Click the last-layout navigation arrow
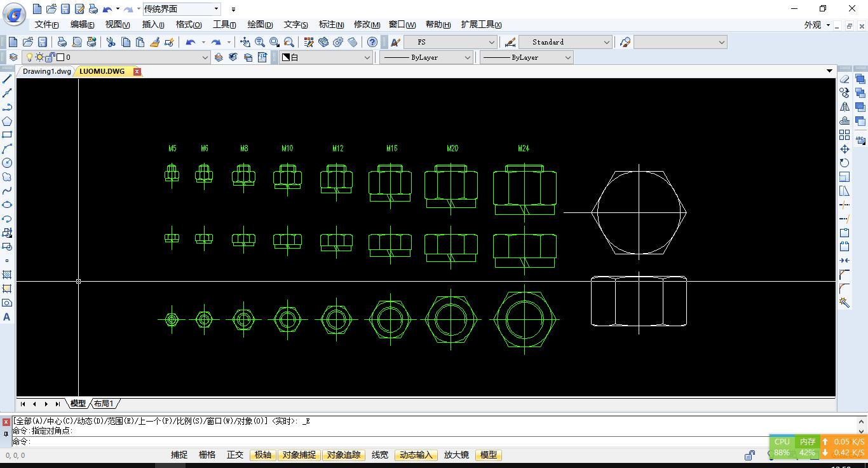 (x=58, y=404)
